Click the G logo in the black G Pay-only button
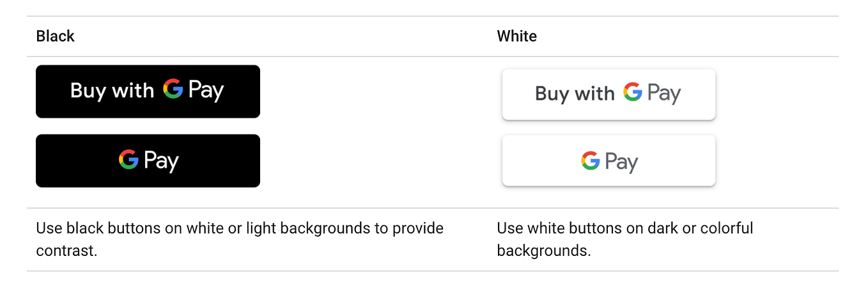The height and width of the screenshot is (295, 868). click(128, 159)
